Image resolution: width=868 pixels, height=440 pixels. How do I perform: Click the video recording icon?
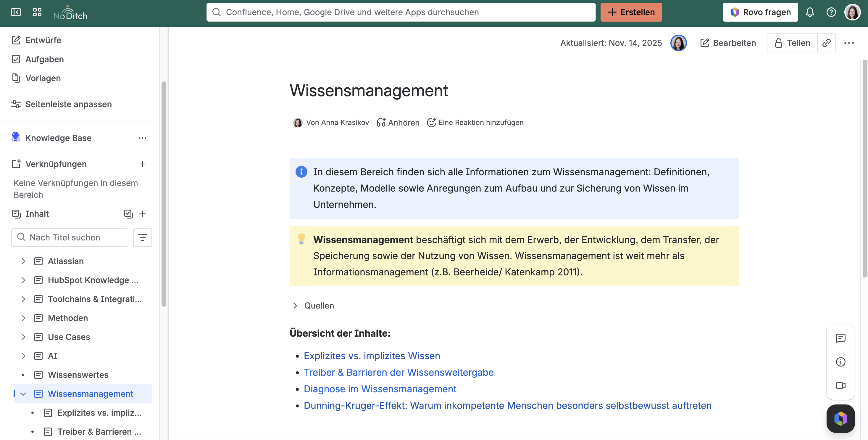pos(840,386)
